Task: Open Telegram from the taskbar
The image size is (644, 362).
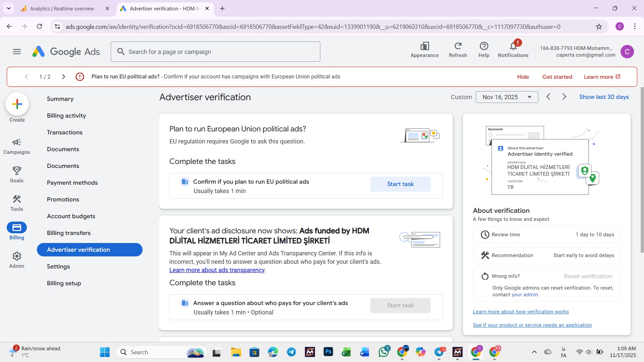Action: [291, 352]
